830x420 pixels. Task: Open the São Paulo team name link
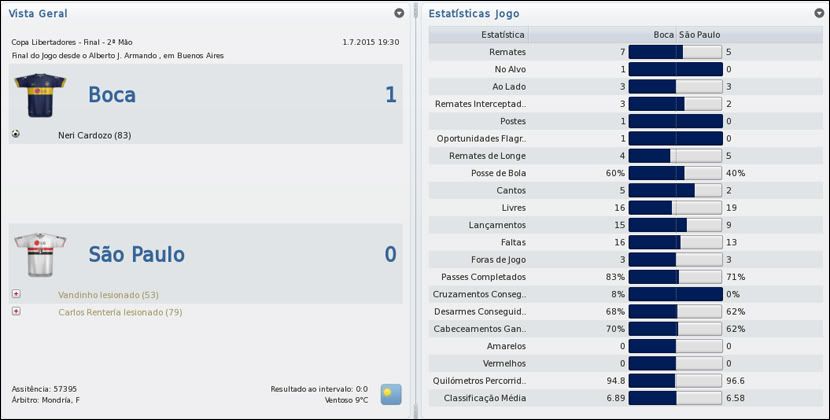137,254
